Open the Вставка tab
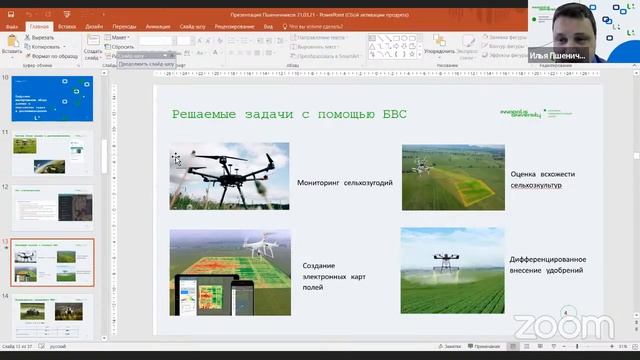Image resolution: width=640 pixels, height=360 pixels. click(67, 27)
